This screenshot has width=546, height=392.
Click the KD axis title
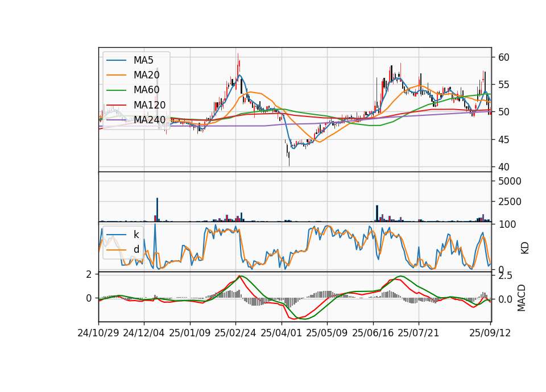click(x=525, y=248)
